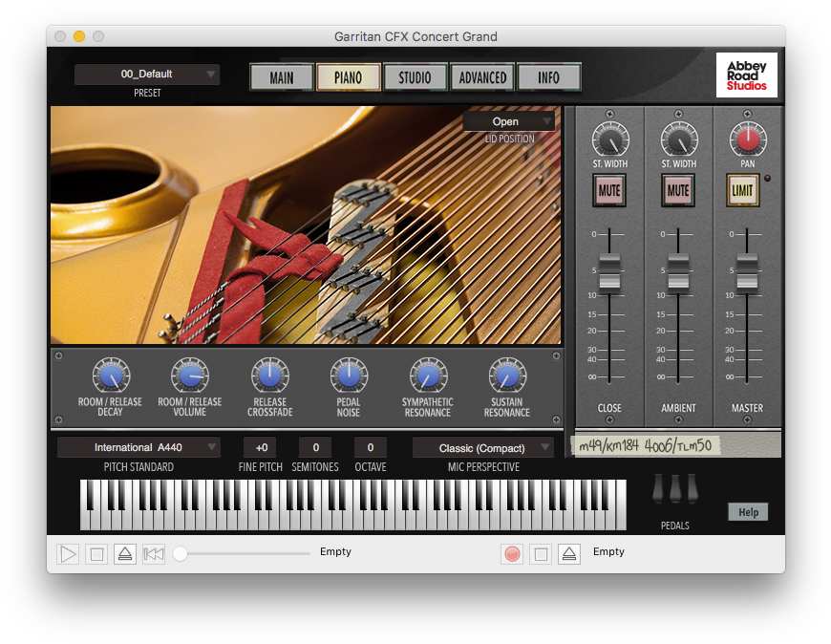Viewport: 831px width, 644px height.
Task: Stop playback in the player bar
Action: click(96, 554)
